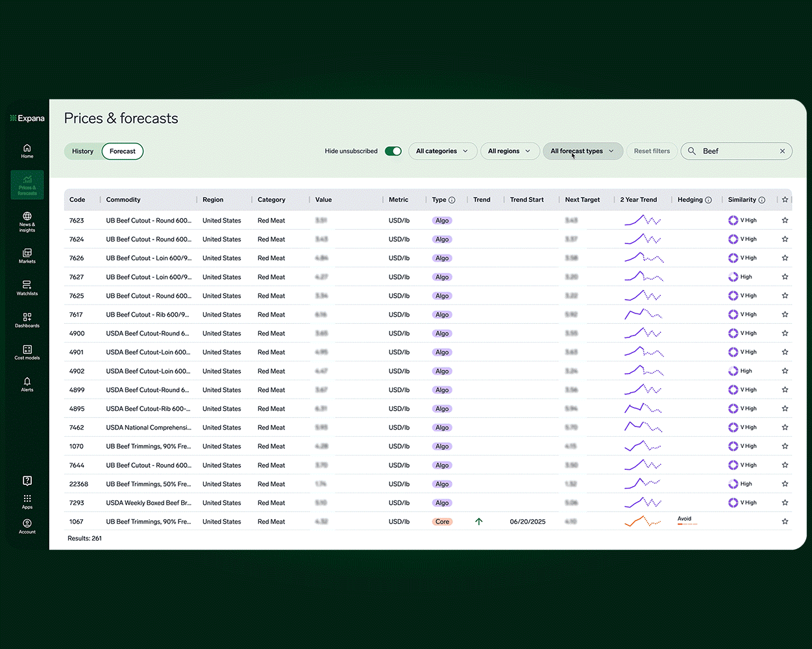Favorite the Core row 1067 star
This screenshot has height=649, width=812.
(x=785, y=522)
